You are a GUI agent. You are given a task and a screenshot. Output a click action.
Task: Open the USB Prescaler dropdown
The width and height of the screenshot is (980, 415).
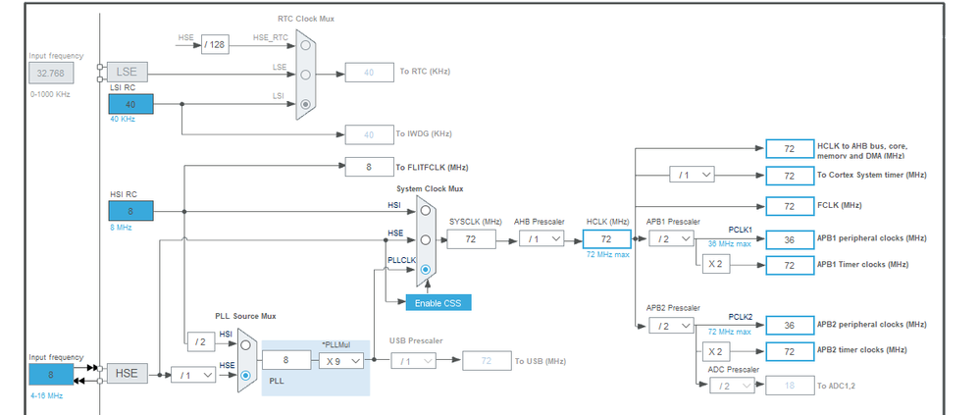(x=414, y=361)
